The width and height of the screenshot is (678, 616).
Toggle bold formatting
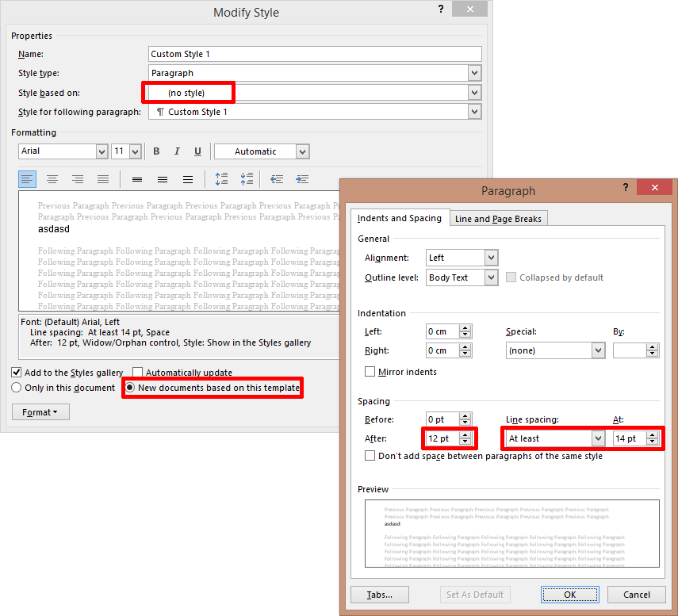pyautogui.click(x=156, y=151)
